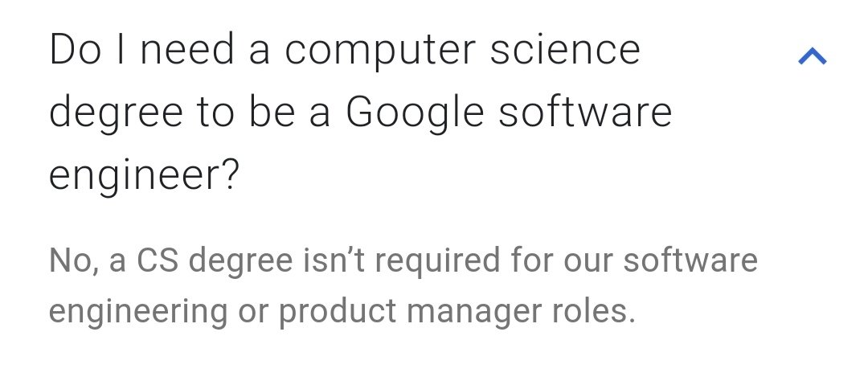Click "computer science" in the heading
The width and height of the screenshot is (868, 381).
pos(462,51)
